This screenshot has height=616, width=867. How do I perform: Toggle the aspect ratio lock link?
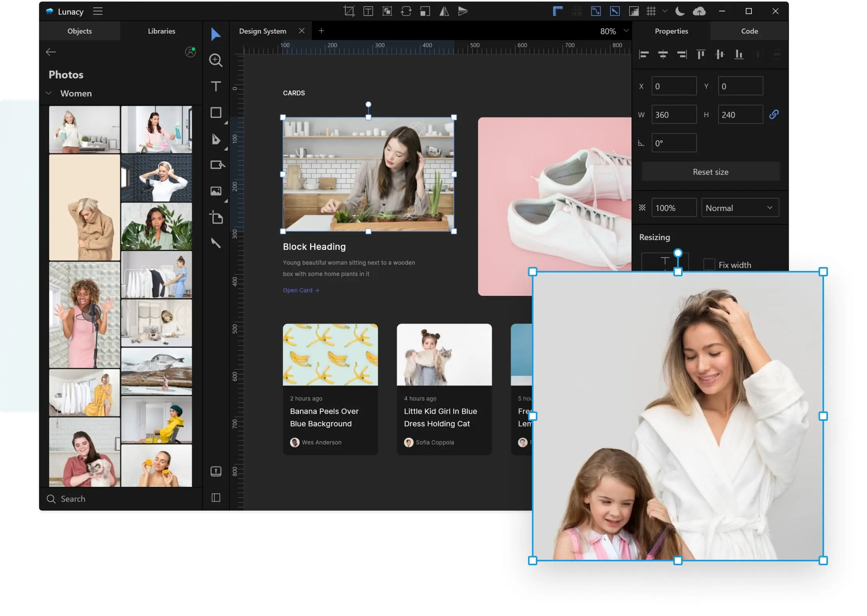774,114
